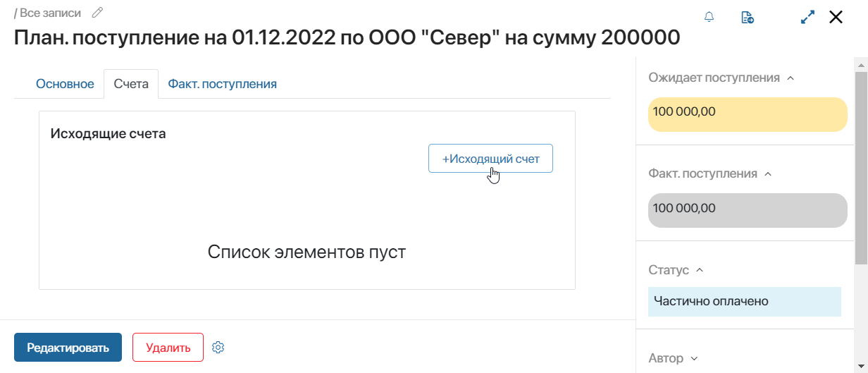This screenshot has height=373, width=868.
Task: Add a new +Исходящий счет
Action: click(490, 159)
